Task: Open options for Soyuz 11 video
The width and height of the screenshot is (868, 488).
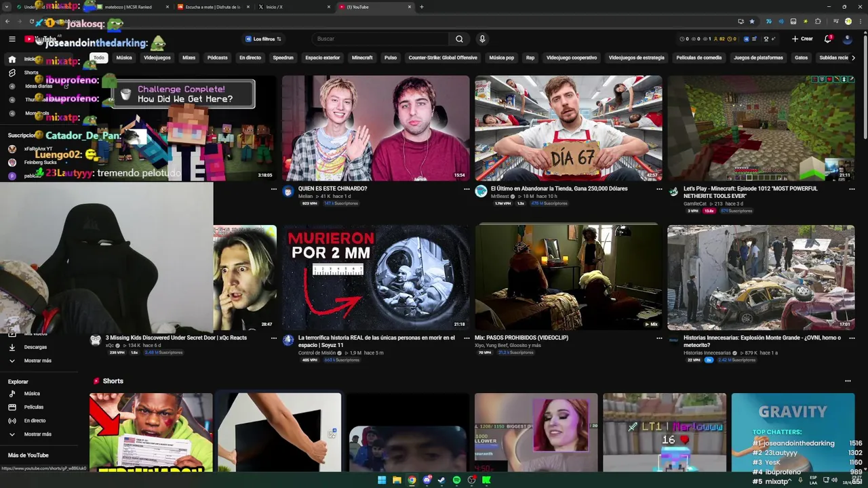Action: [x=467, y=338]
